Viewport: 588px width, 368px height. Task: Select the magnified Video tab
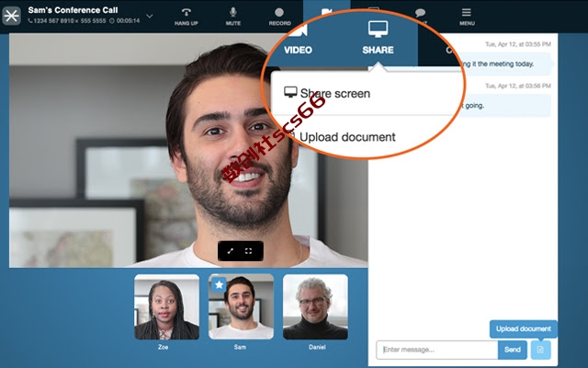click(298, 40)
